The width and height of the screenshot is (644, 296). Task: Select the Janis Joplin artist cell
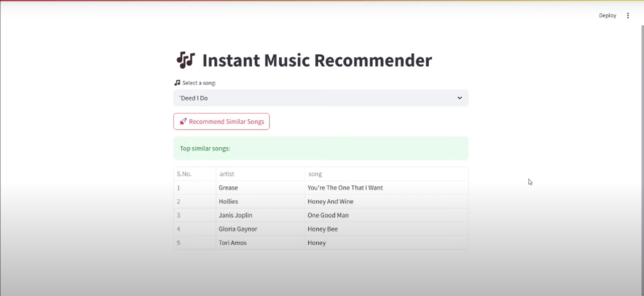click(260, 215)
